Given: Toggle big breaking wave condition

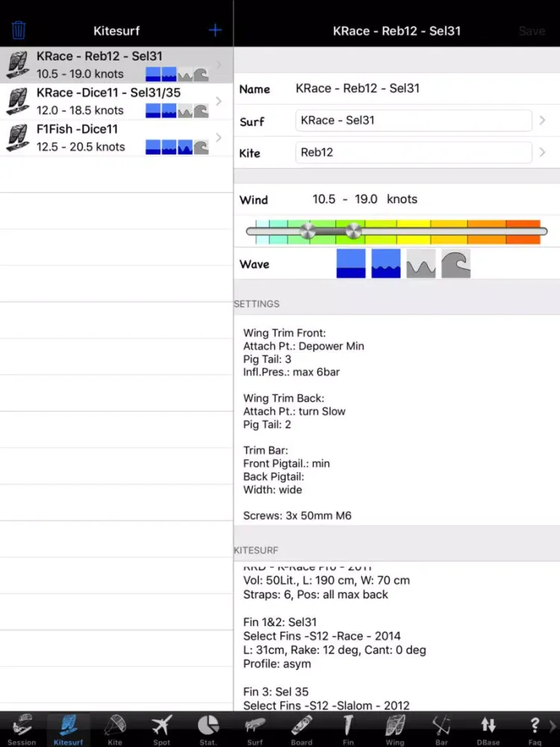Looking at the screenshot, I should click(x=455, y=264).
